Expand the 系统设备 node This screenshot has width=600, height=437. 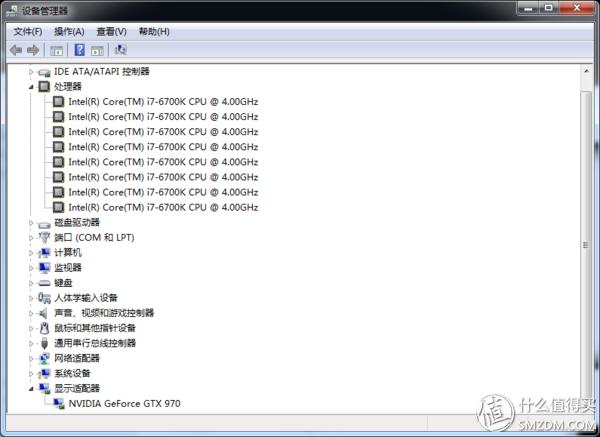click(31, 374)
